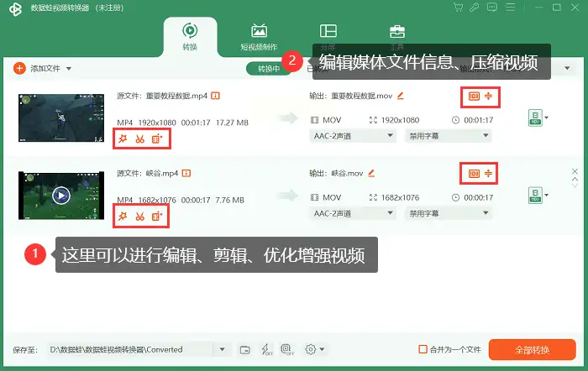
Task: Open the gear settings dropdown
Action: tap(314, 349)
